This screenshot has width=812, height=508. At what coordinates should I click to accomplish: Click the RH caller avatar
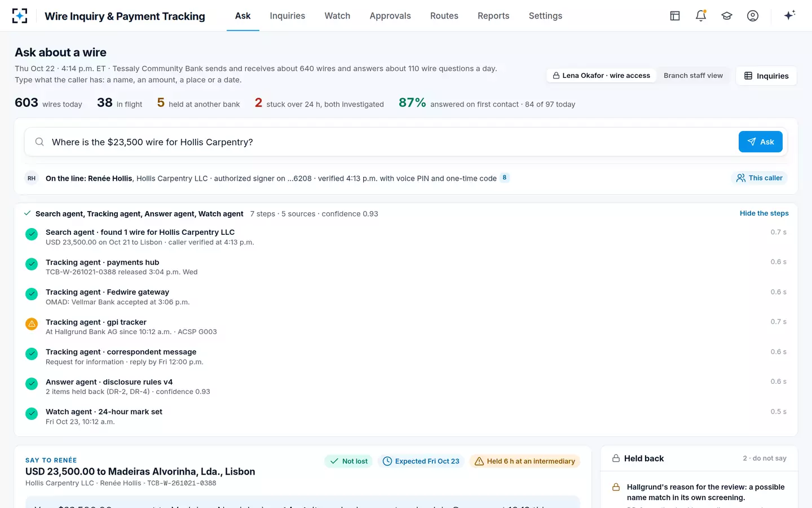(32, 178)
